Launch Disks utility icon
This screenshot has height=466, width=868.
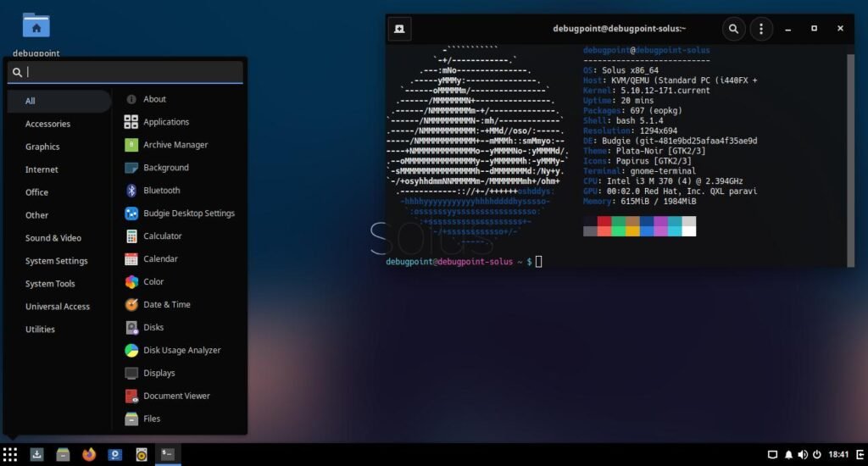click(x=131, y=328)
